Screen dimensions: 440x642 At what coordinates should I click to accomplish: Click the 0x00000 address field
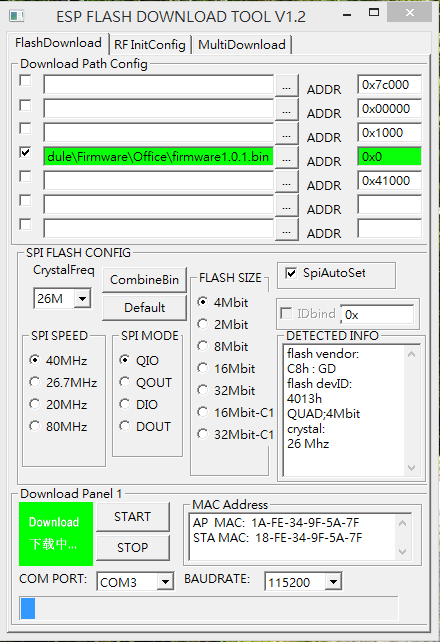click(389, 109)
